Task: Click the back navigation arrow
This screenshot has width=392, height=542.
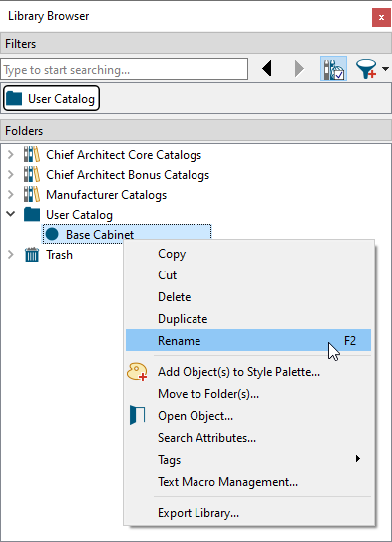Action: click(267, 69)
